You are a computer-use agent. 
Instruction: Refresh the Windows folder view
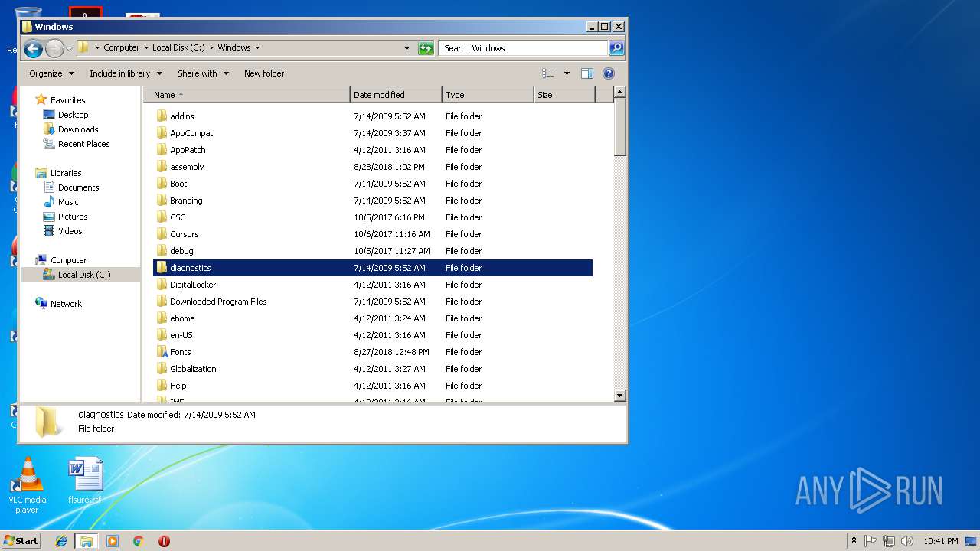[426, 48]
